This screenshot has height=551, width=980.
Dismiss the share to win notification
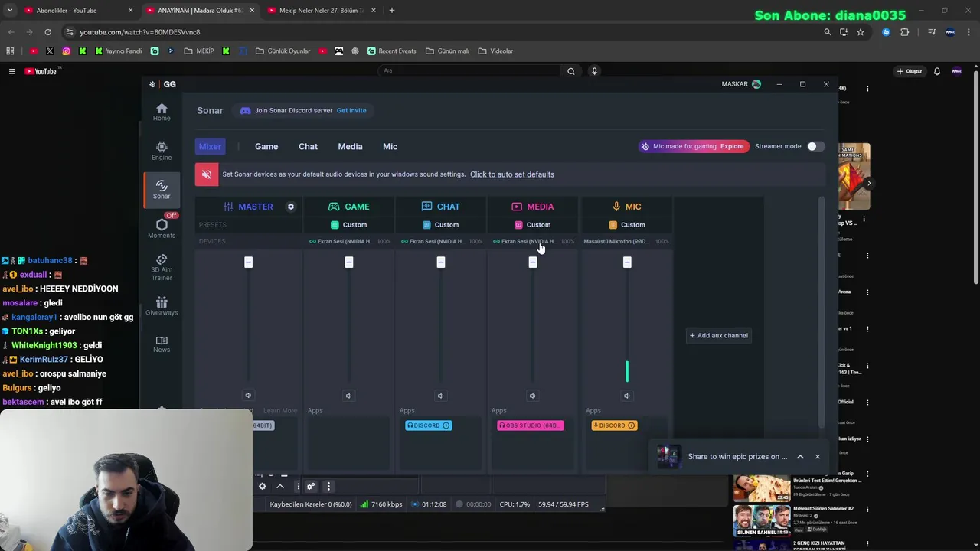pyautogui.click(x=817, y=457)
